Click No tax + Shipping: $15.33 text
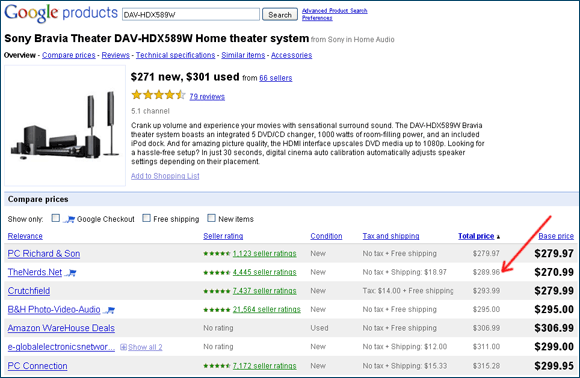Screen dimensions: 580x378 [405, 366]
